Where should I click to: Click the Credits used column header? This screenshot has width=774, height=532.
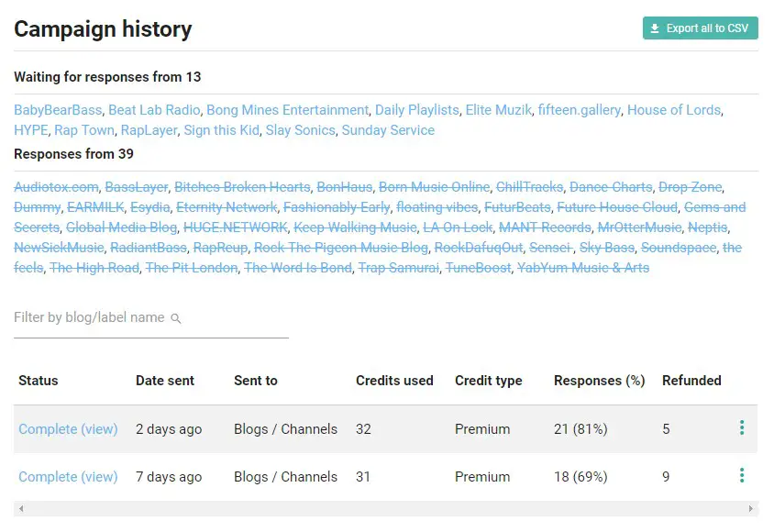(394, 381)
